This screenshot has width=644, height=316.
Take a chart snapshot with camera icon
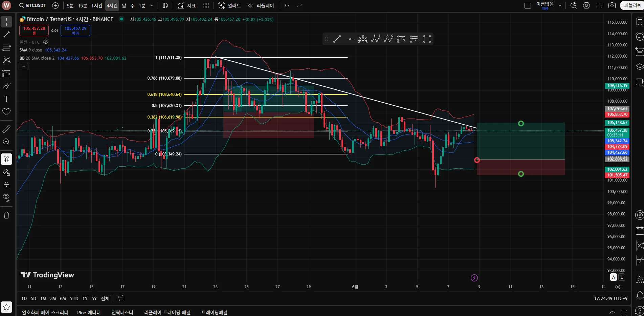click(x=612, y=6)
